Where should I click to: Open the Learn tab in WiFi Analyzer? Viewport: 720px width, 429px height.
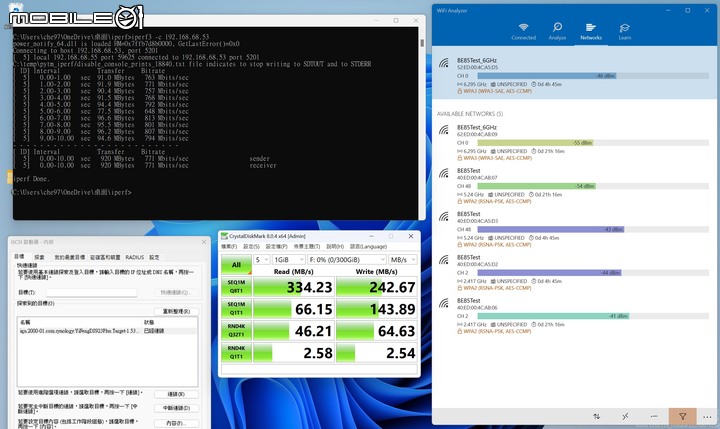pos(624,31)
